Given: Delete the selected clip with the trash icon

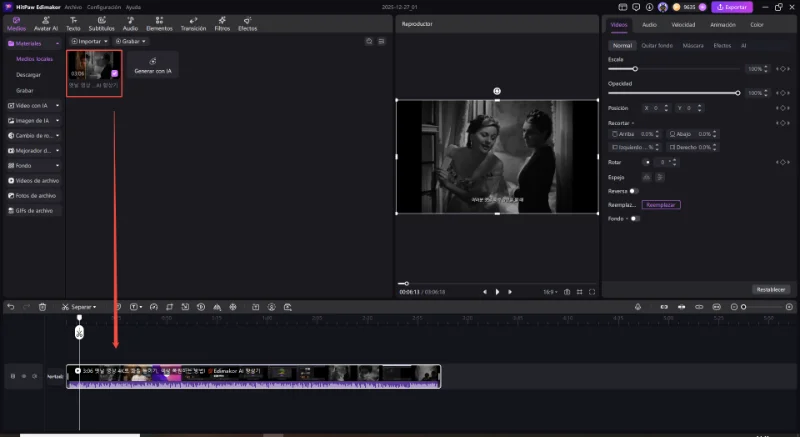Looking at the screenshot, I should [x=42, y=306].
